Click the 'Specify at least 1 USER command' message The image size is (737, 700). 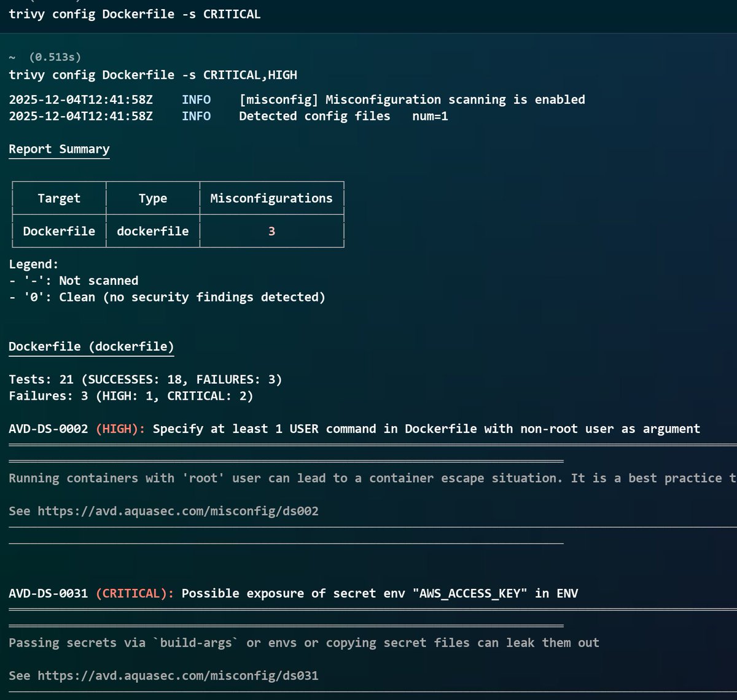(x=426, y=429)
